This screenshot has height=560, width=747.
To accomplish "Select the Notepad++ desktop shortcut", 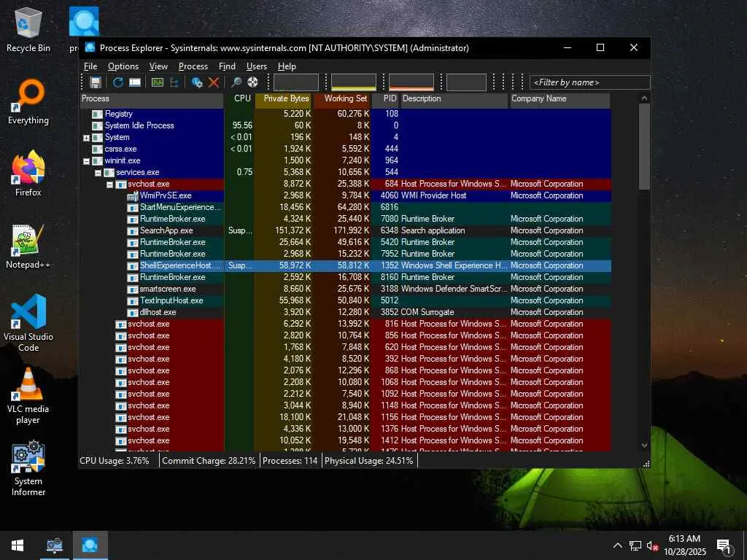I will [28, 246].
